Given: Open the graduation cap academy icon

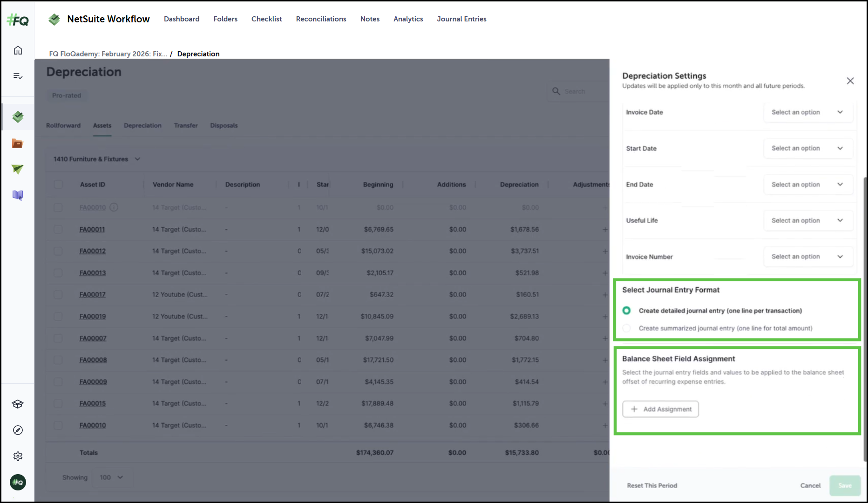Looking at the screenshot, I should (x=18, y=404).
